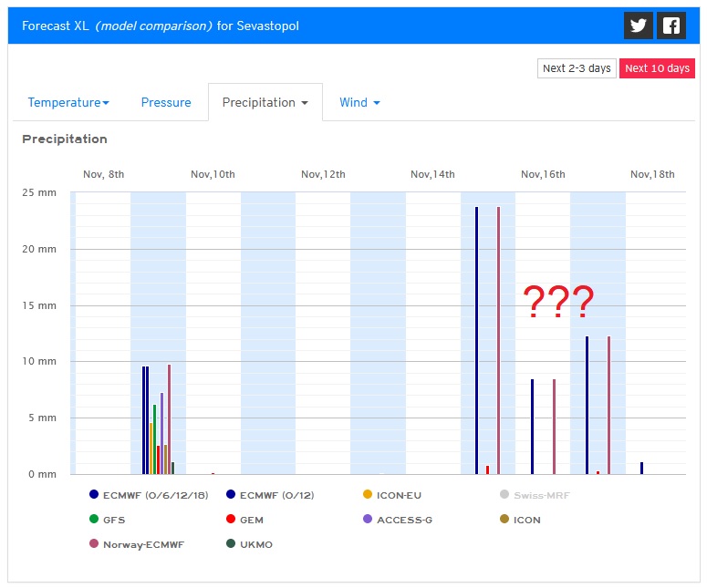Click the 20 mm axis label
Screen dimensions: 707x588
39,249
